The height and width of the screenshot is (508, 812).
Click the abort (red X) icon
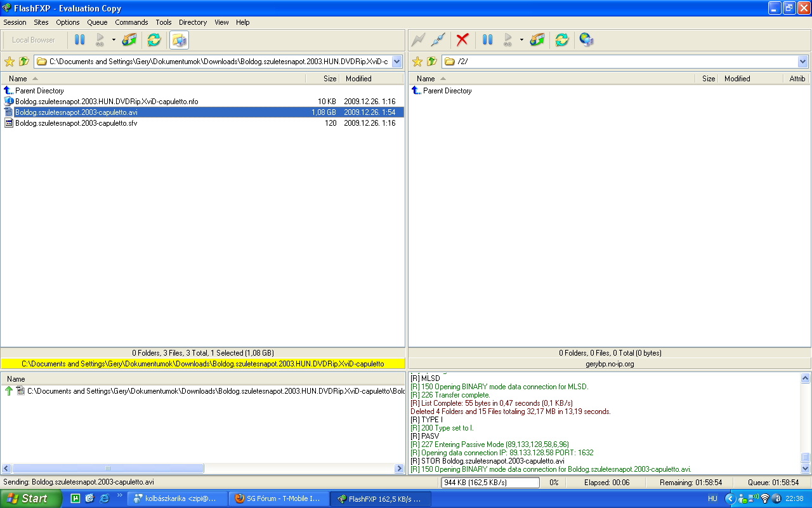tap(462, 40)
